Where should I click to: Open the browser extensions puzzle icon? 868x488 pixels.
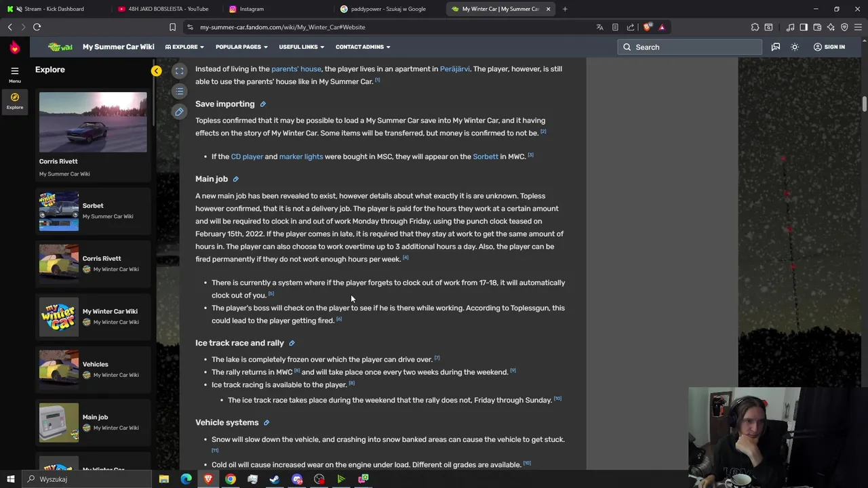[x=755, y=27]
